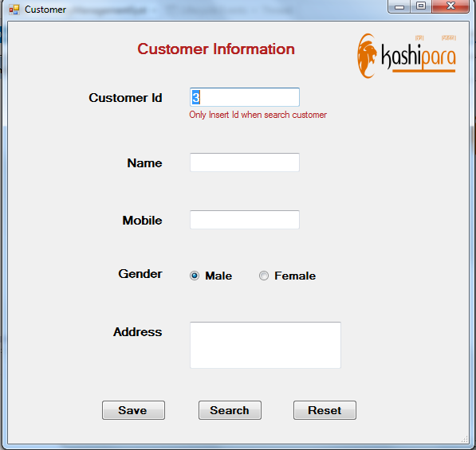Maximize the Customer window
Viewport: 476px width, 450px height.
pos(421,6)
